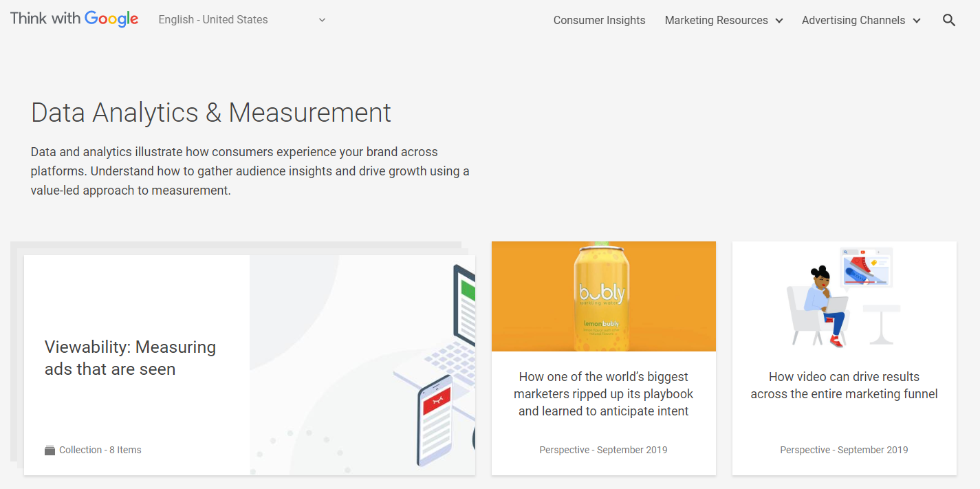Click the Perspective label on the video funnel card
This screenshot has height=489, width=980.
[844, 449]
